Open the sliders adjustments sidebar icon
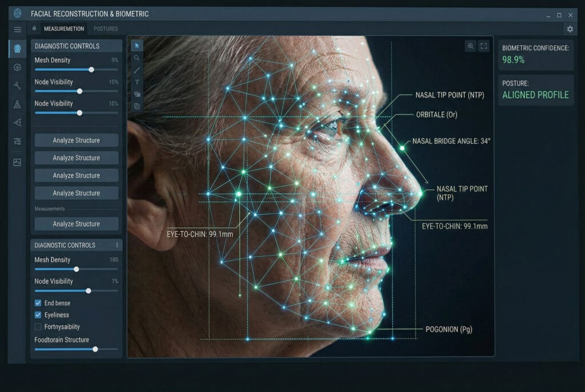This screenshot has height=392, width=585. [x=17, y=142]
